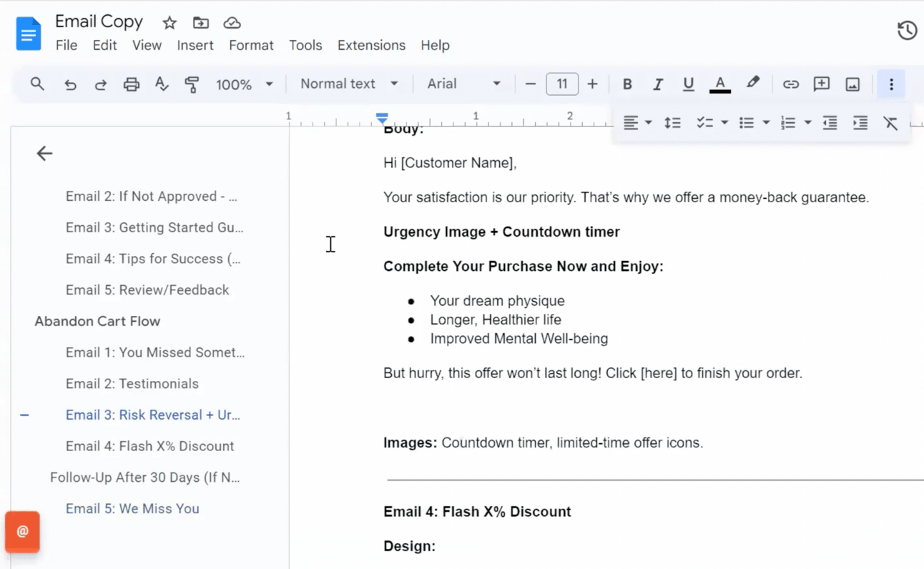
Task: Click the add comment icon
Action: coord(821,84)
